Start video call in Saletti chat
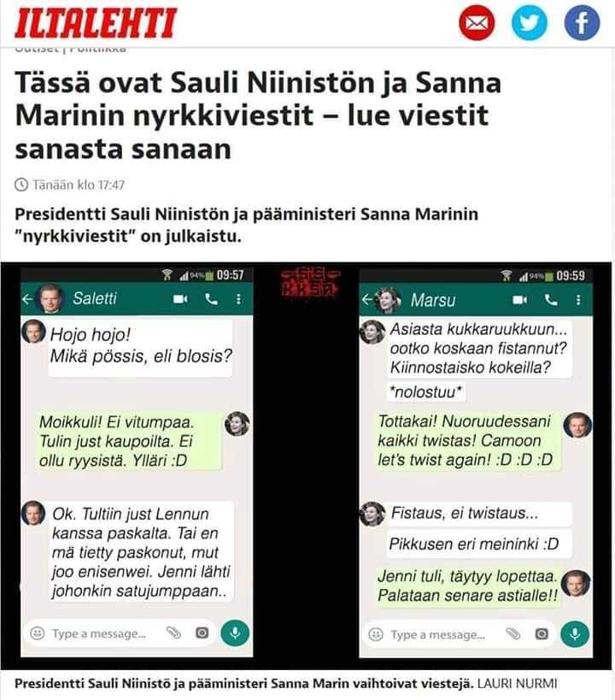 [180, 298]
